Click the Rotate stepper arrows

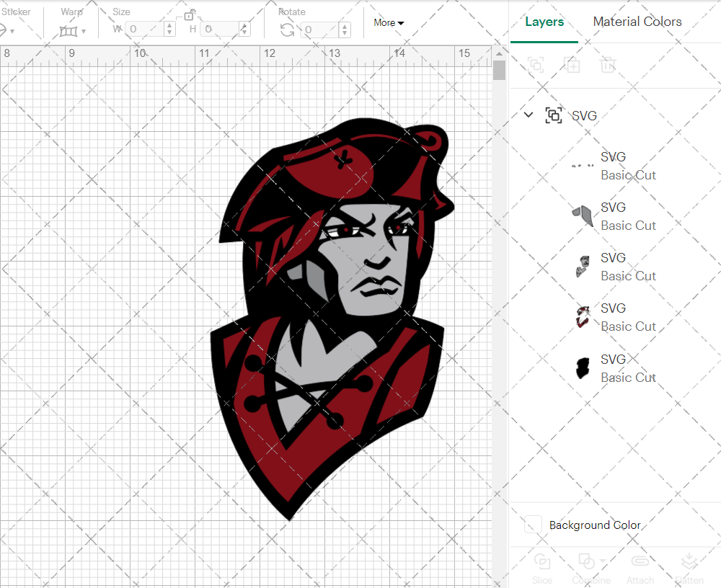tap(345, 30)
